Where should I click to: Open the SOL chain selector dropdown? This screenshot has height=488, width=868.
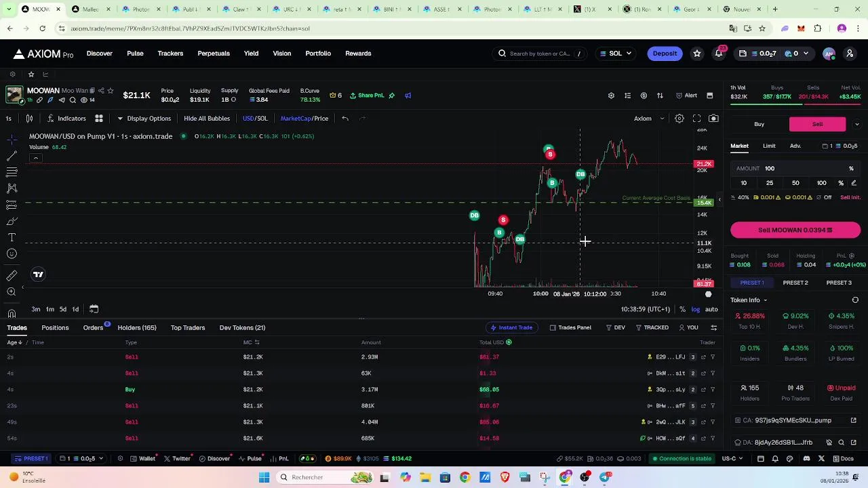point(616,54)
